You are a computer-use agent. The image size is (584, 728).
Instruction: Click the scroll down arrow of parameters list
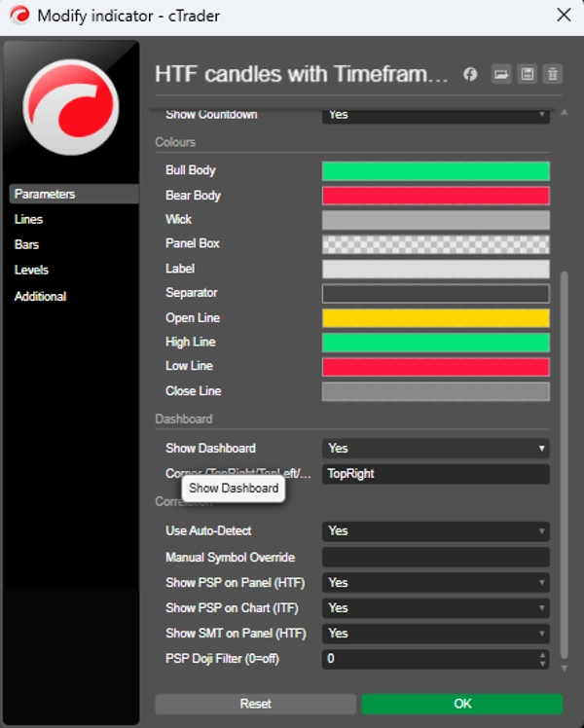tap(564, 669)
